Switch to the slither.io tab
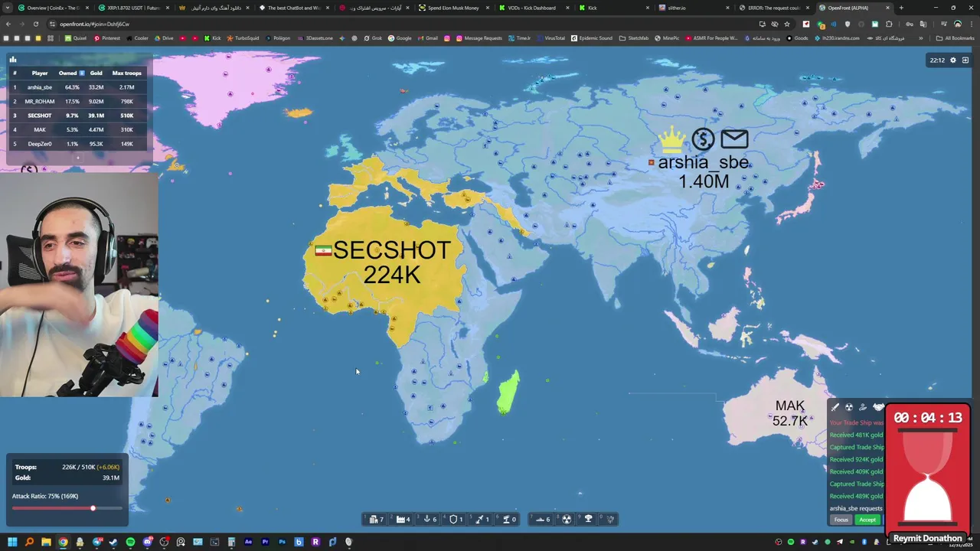The height and width of the screenshot is (551, 980). click(x=693, y=8)
